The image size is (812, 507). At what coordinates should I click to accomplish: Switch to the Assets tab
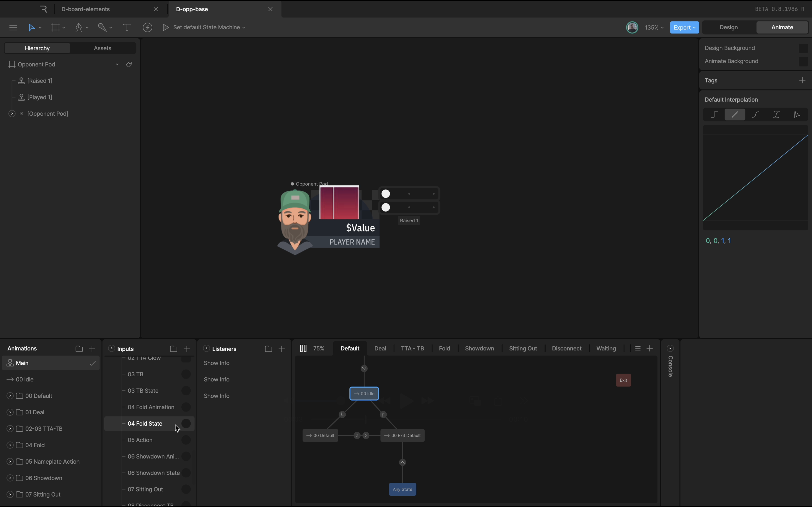[102, 48]
